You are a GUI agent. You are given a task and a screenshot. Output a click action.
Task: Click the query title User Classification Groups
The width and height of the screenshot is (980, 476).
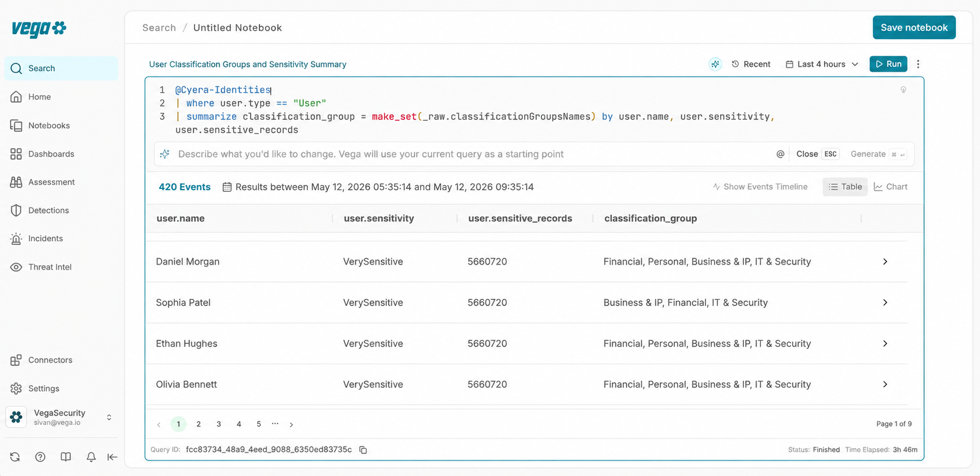tap(248, 64)
